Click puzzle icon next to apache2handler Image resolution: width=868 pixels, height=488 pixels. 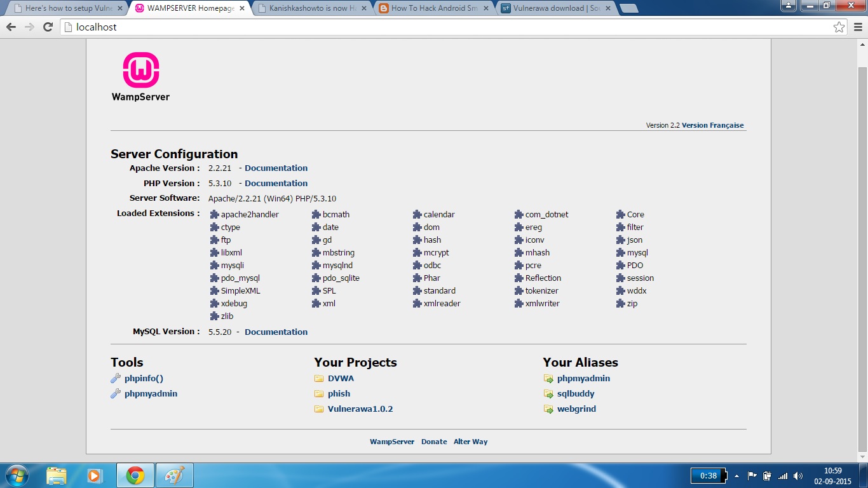coord(215,215)
